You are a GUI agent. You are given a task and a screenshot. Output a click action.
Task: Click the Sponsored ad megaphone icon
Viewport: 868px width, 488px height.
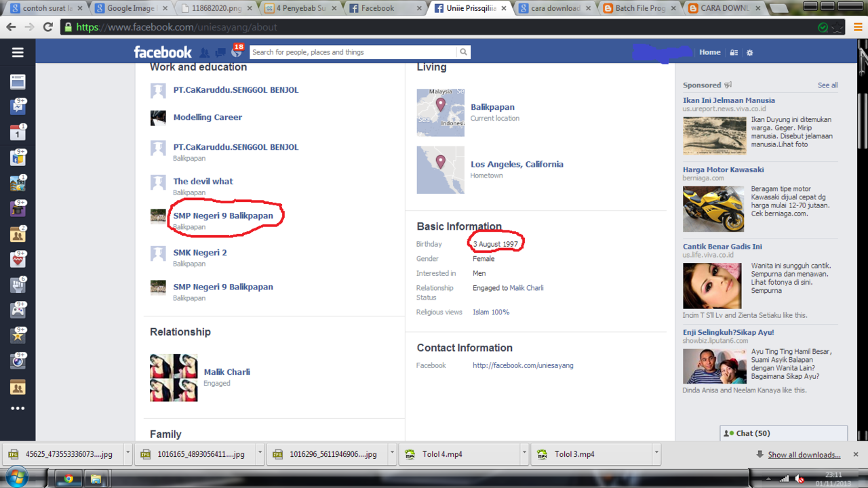tap(728, 85)
